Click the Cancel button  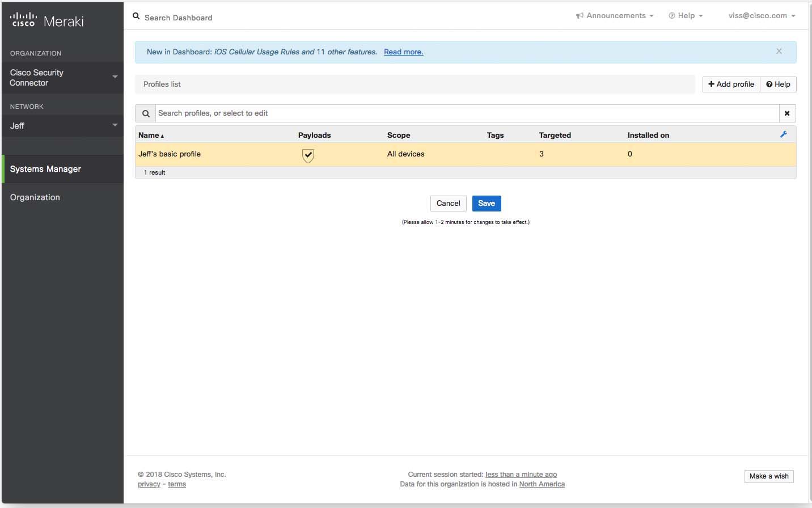pyautogui.click(x=449, y=204)
